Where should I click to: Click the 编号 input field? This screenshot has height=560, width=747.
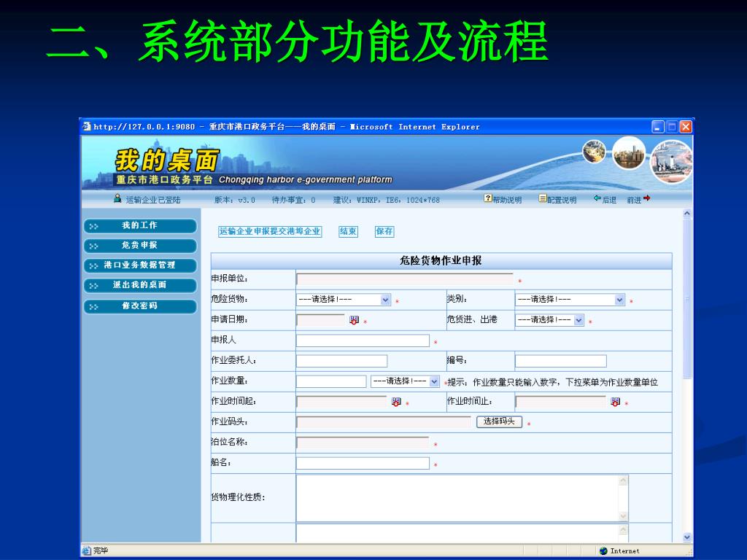pos(561,361)
